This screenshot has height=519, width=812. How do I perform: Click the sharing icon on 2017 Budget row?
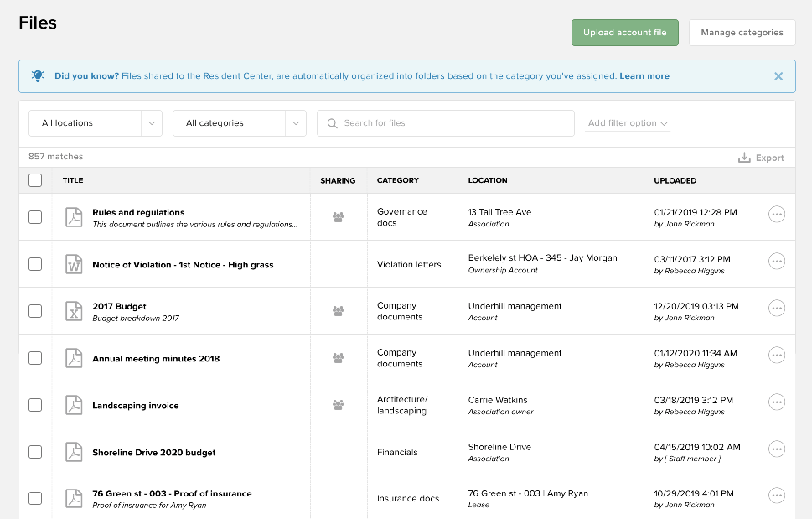338,310
